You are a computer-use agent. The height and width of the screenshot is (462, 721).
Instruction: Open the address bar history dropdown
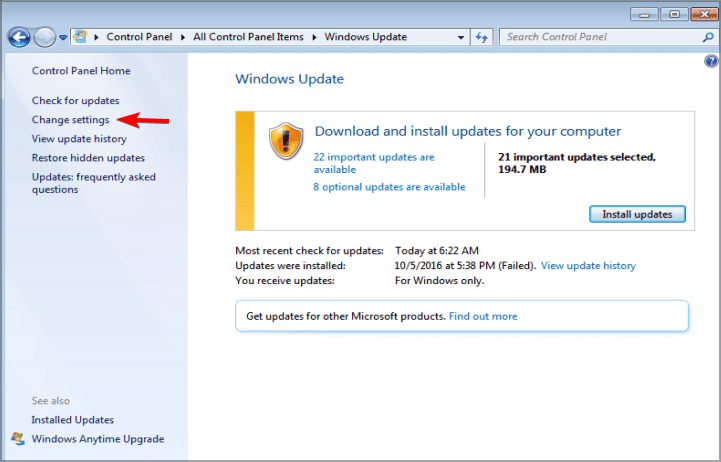(461, 37)
